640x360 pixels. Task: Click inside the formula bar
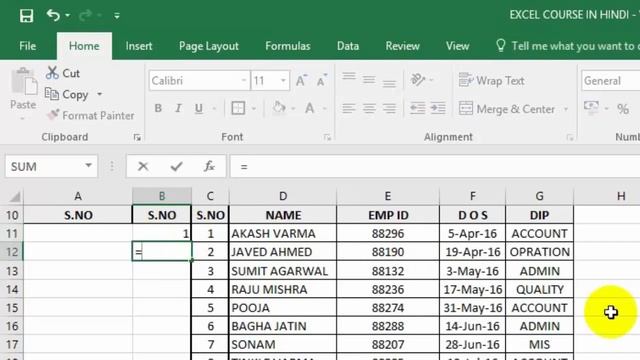(x=435, y=167)
